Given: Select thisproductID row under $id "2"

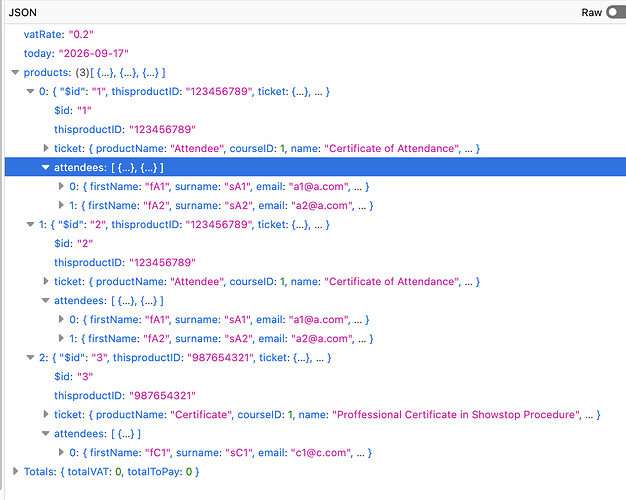Looking at the screenshot, I should click(x=315, y=262).
